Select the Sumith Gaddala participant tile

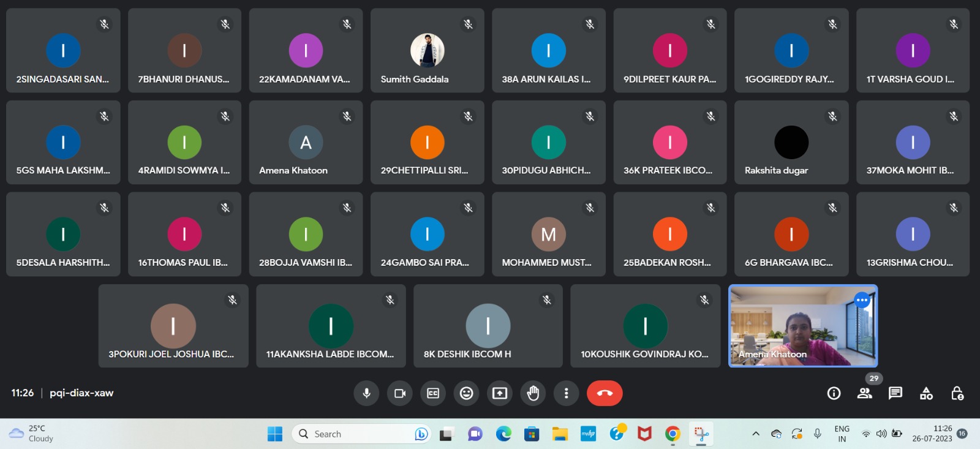pyautogui.click(x=427, y=51)
